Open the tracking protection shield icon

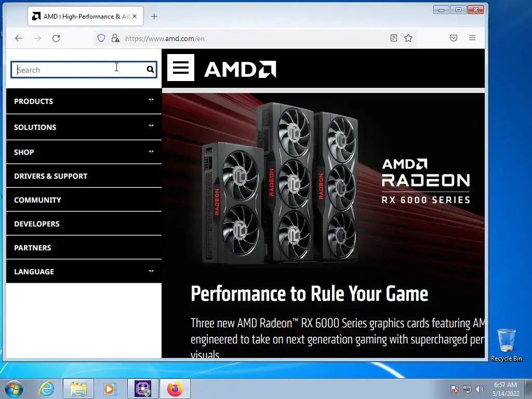101,38
